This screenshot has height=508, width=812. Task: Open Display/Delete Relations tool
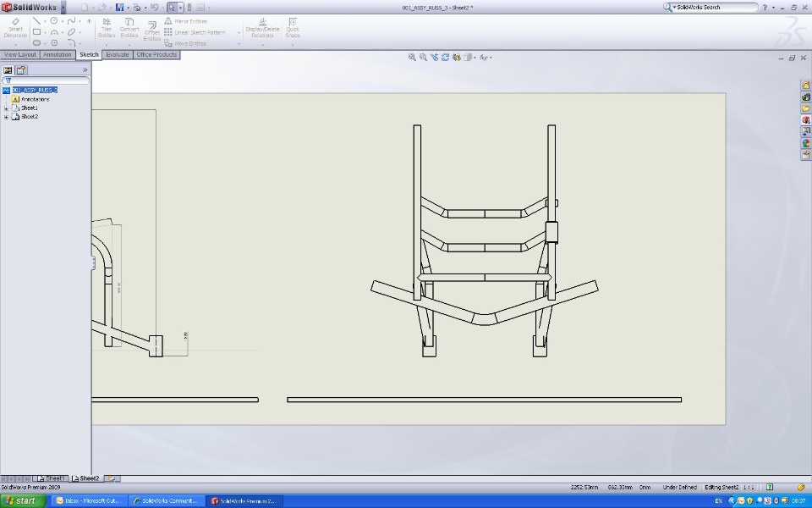point(262,28)
